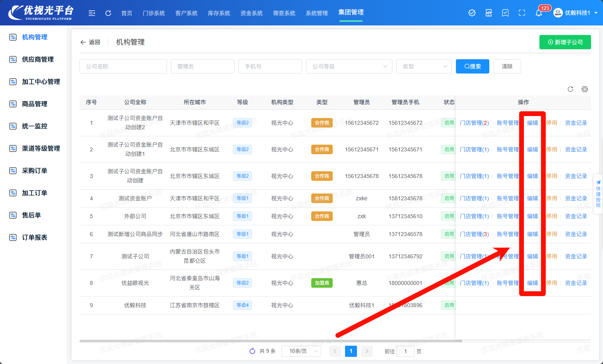
Task: Focus the 前往 page number field
Action: point(405,351)
